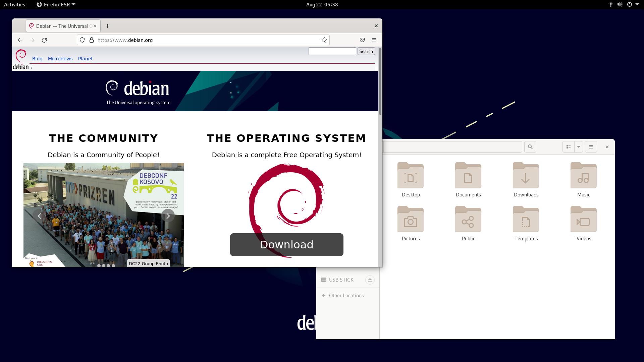Reload the debian.org page

point(44,40)
